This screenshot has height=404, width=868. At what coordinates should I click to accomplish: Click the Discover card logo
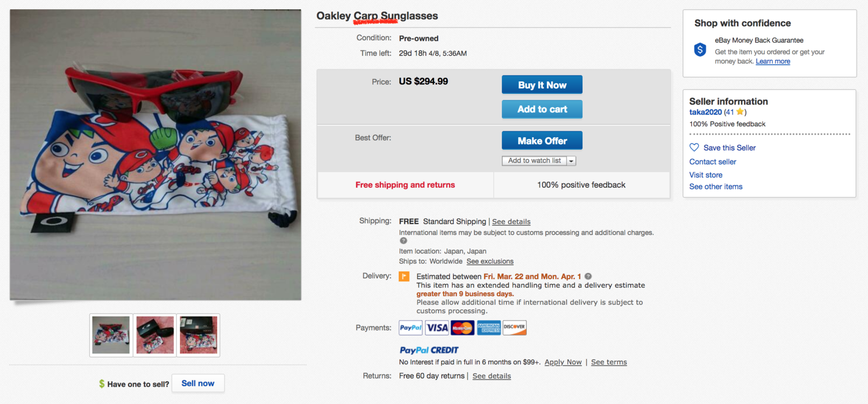[x=514, y=328]
